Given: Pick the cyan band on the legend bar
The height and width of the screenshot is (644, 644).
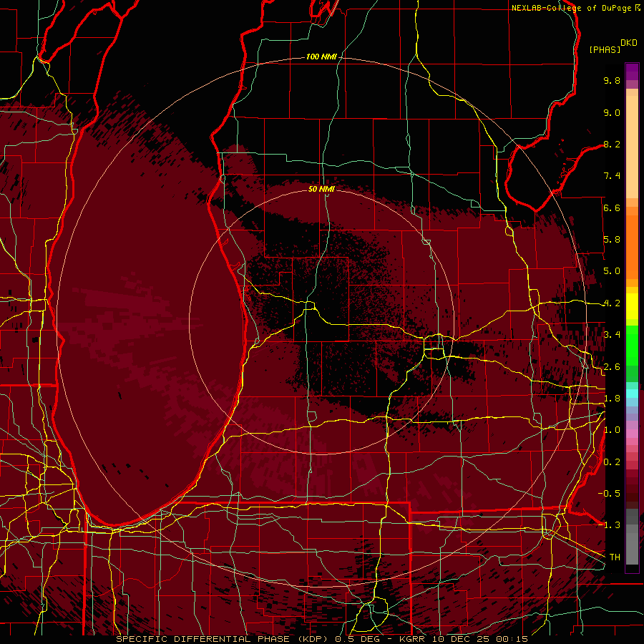Looking at the screenshot, I should pyautogui.click(x=632, y=394).
